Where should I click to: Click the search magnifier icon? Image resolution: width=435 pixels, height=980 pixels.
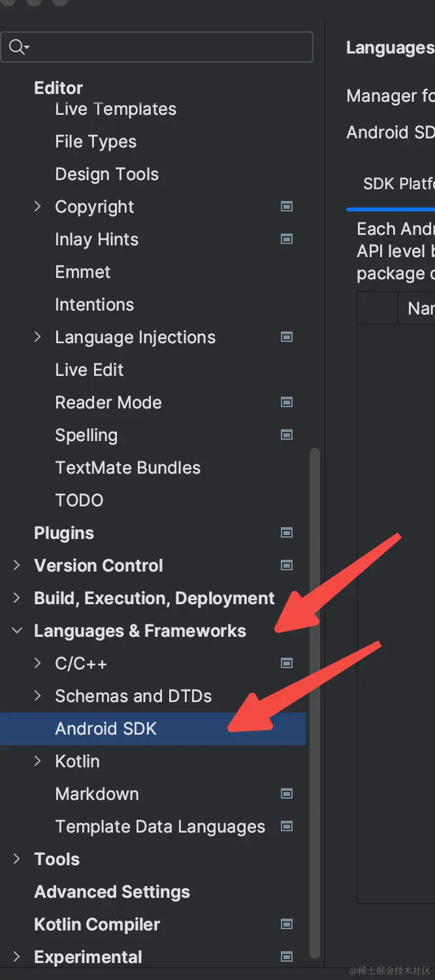17,47
